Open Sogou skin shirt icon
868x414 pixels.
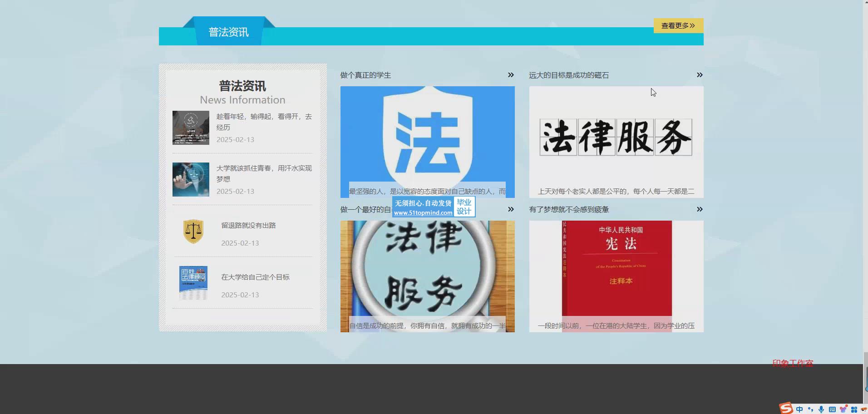click(x=843, y=409)
